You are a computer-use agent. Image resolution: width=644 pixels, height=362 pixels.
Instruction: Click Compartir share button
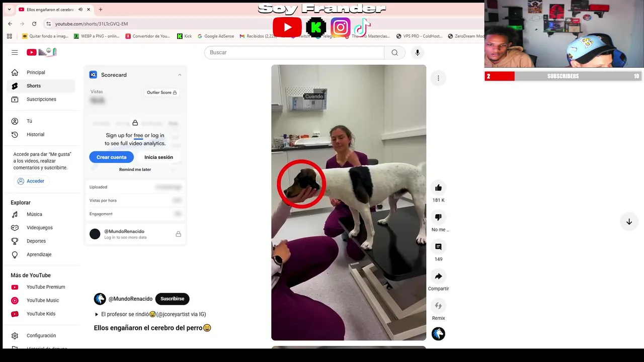pos(438,277)
